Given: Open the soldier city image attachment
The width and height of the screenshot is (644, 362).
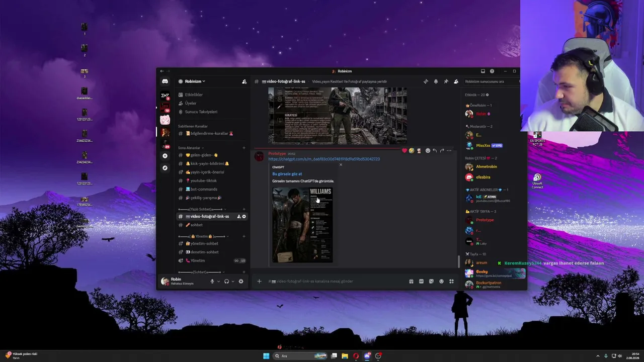Looking at the screenshot, I should point(338,116).
